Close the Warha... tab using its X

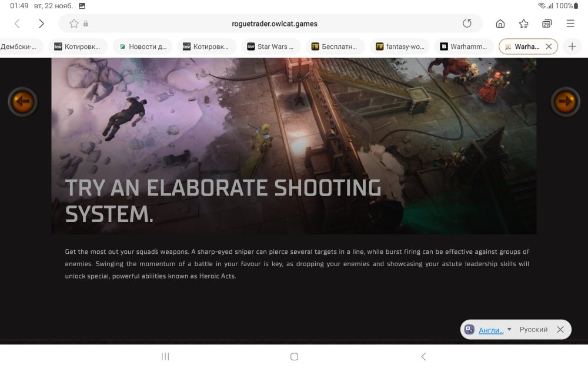coord(549,46)
